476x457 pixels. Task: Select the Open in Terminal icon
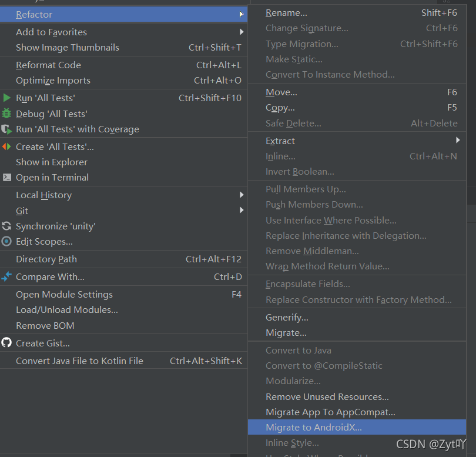coord(7,177)
